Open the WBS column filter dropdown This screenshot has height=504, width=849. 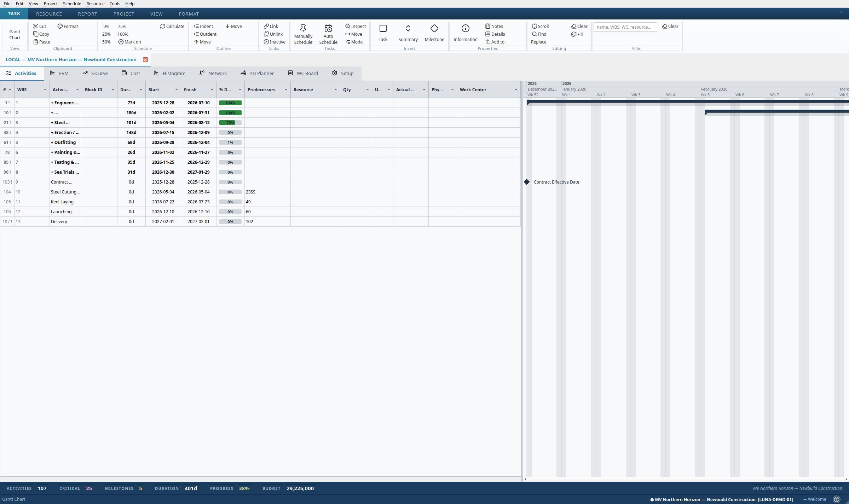[45, 89]
